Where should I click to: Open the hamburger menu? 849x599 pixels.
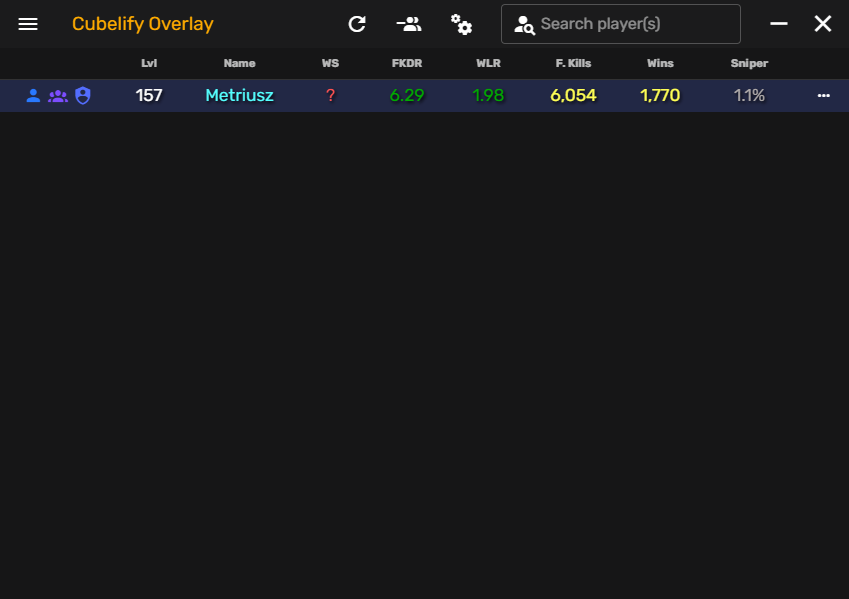[x=28, y=24]
